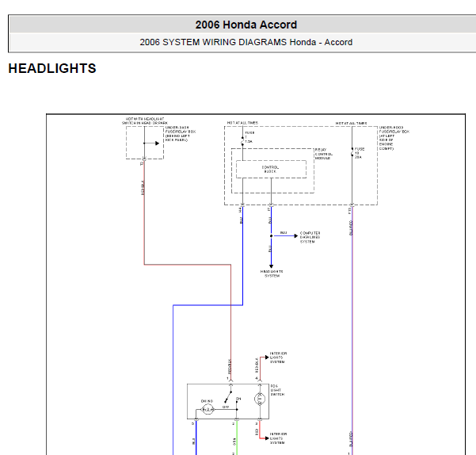This screenshot has height=455, width=476.
Task: Click the green wire below fog switch pin 2
Action: pyautogui.click(x=237, y=438)
